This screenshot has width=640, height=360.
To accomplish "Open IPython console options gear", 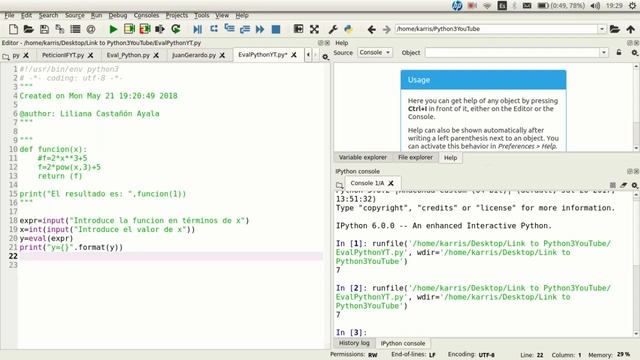I will click(x=635, y=185).
